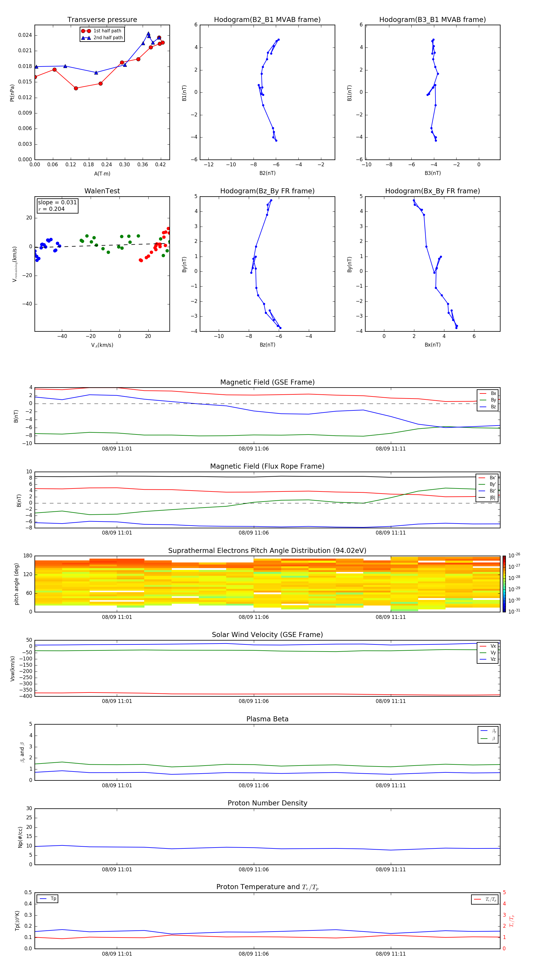Select the 'By' entry in the GSE magnetic field legend
This screenshot has height=980, width=535.
(x=488, y=400)
